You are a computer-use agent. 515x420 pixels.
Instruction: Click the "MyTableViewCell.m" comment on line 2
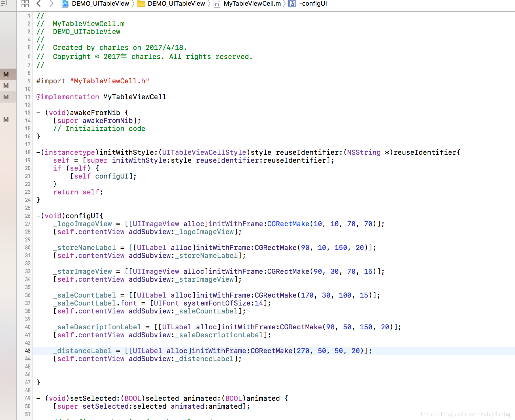[89, 24]
